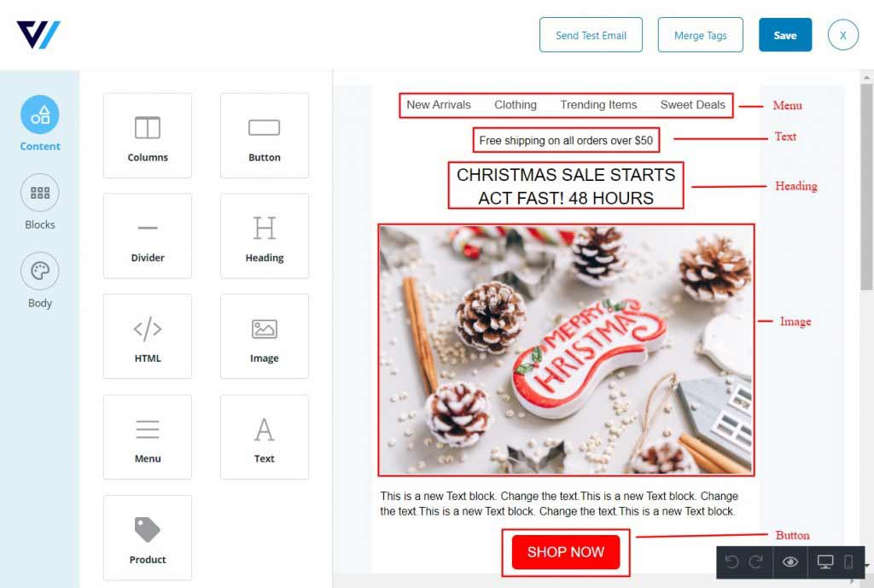Screen dimensions: 874x588
Task: Toggle preview with the eye icon
Action: coord(790,562)
